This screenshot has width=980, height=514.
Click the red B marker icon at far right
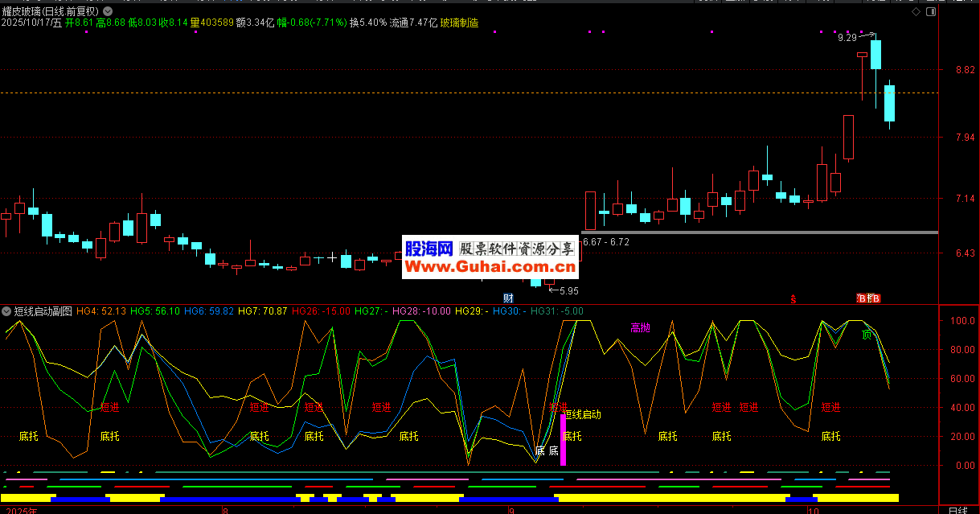[x=876, y=299]
